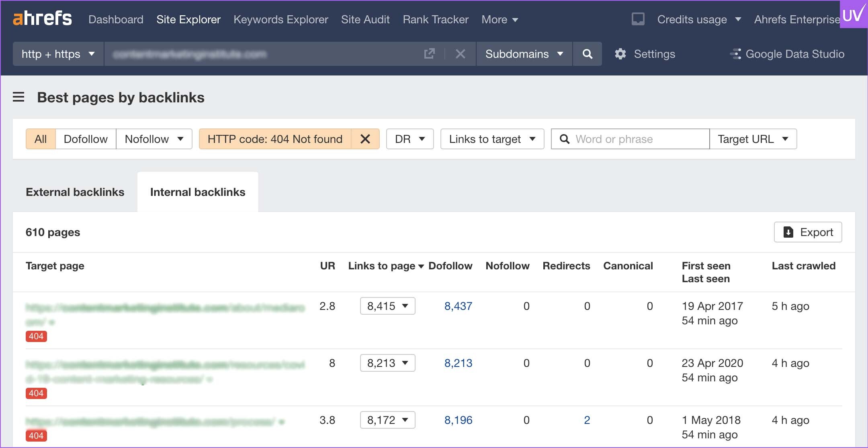Viewport: 868px width, 448px height.
Task: Click the Last crawled column header
Action: [804, 266]
